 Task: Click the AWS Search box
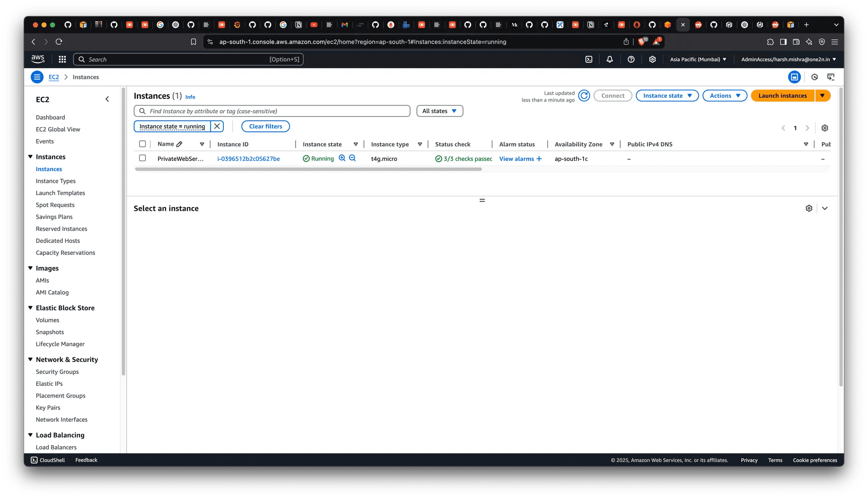[188, 59]
